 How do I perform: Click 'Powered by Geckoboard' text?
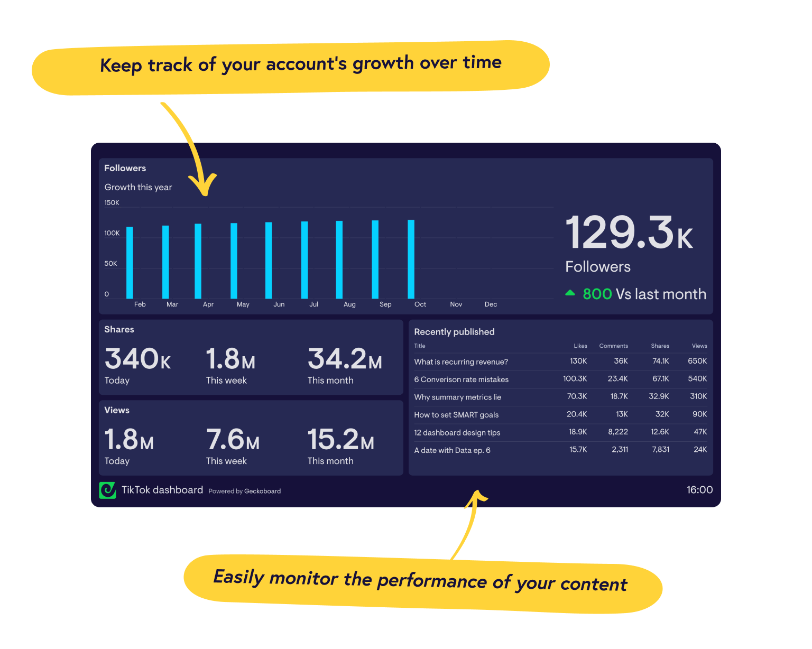click(245, 491)
